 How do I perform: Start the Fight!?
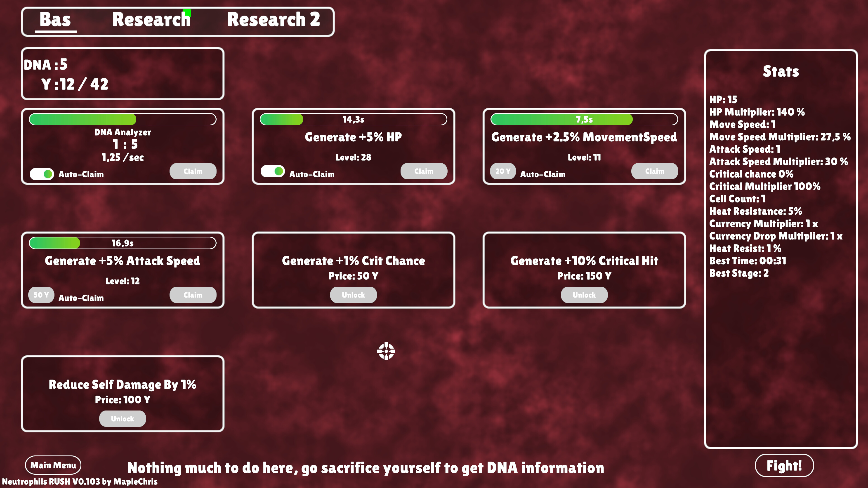(x=784, y=465)
